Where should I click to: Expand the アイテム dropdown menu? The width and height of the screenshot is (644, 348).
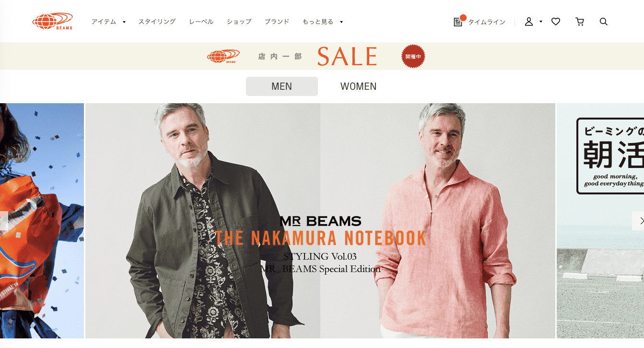click(108, 22)
